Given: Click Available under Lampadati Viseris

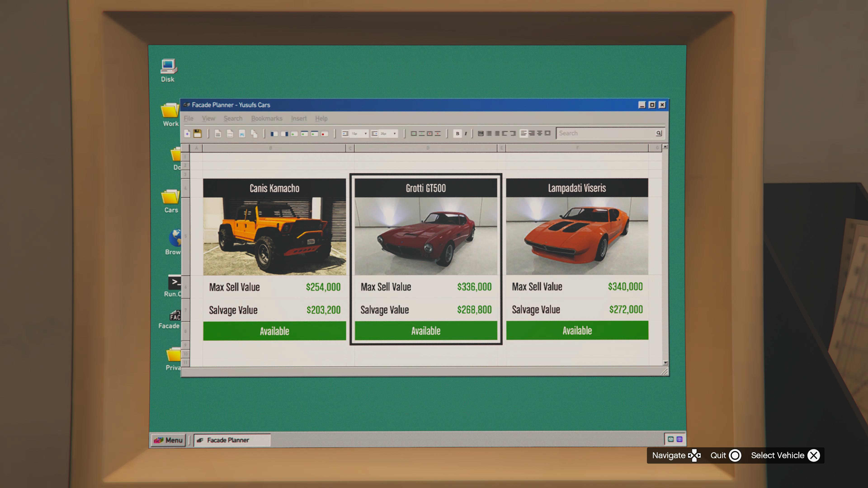Looking at the screenshot, I should 577,330.
